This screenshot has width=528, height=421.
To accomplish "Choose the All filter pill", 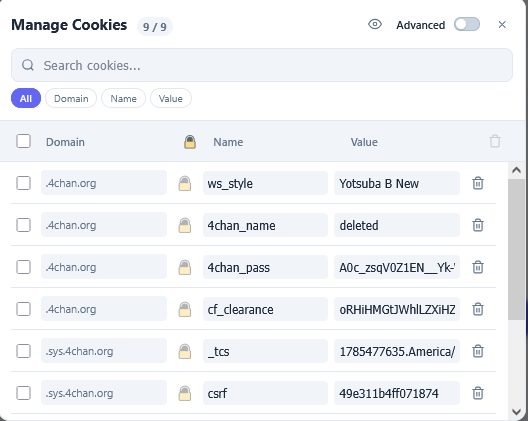I will coord(26,98).
